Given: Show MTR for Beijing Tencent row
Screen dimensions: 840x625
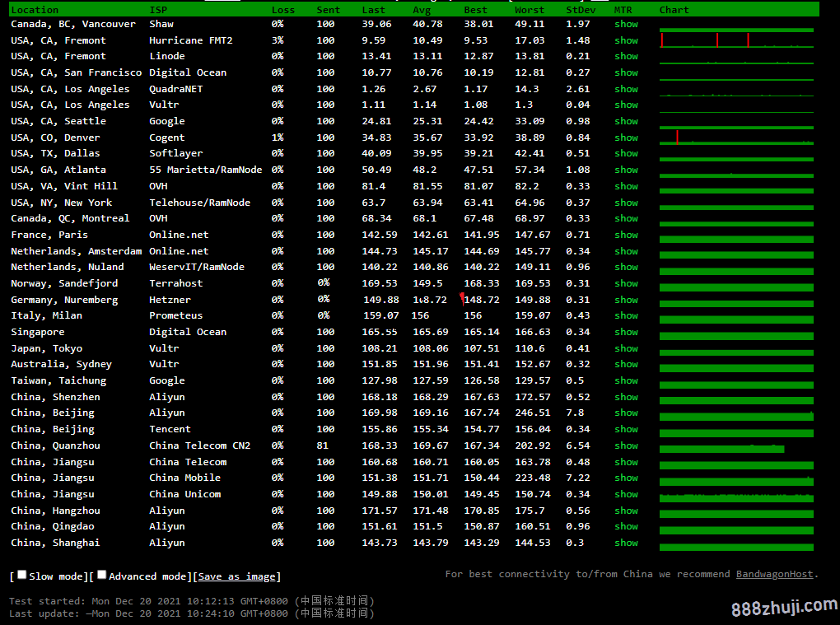Looking at the screenshot, I should 626,430.
